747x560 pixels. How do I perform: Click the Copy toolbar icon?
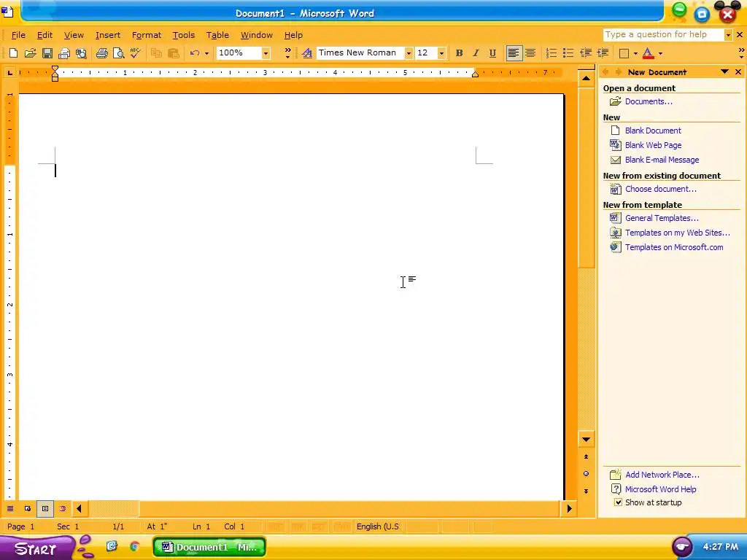point(156,52)
